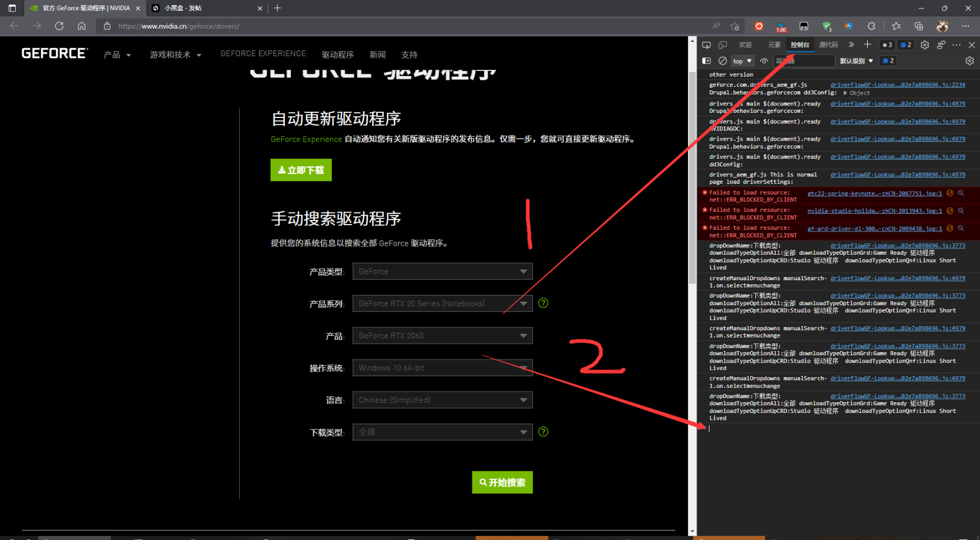Image resolution: width=980 pixels, height=540 pixels.
Task: Click the inspect element picker icon in DevTools
Action: coord(706,45)
